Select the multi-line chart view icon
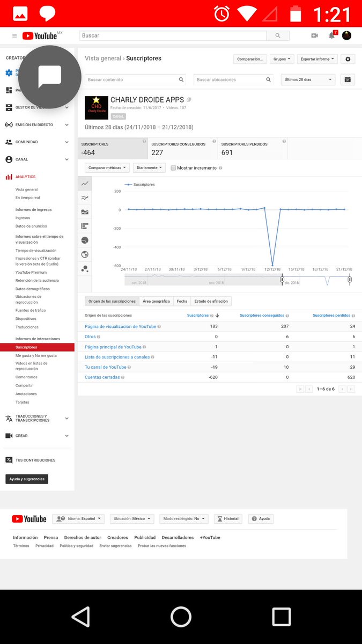Screen dimensions: 362x644 click(85, 197)
